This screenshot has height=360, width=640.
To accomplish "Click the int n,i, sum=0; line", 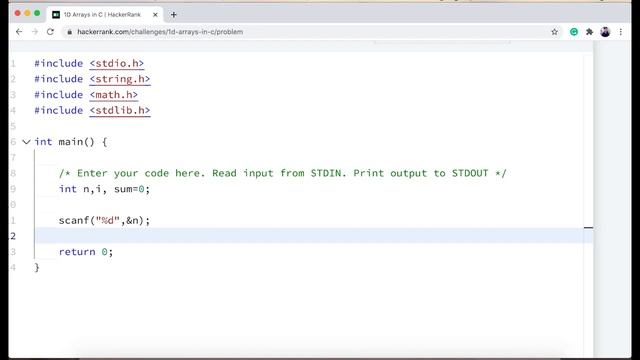I will click(104, 189).
